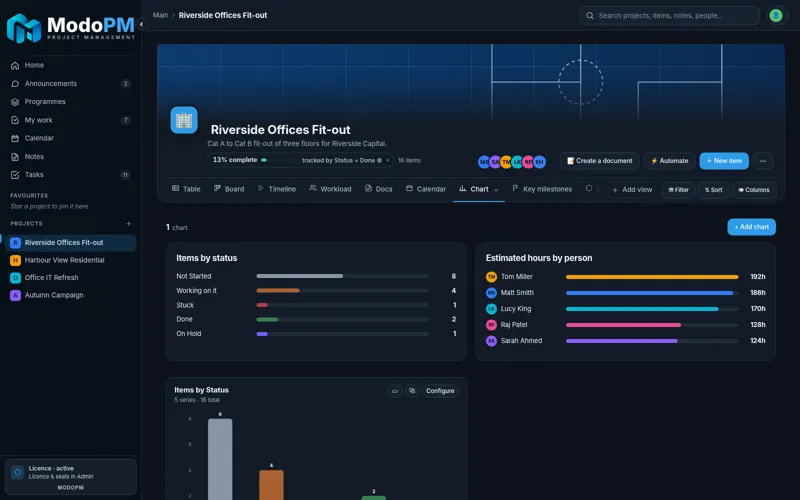Open Tasks in the sidebar
This screenshot has height=500, width=800.
coord(70,174)
